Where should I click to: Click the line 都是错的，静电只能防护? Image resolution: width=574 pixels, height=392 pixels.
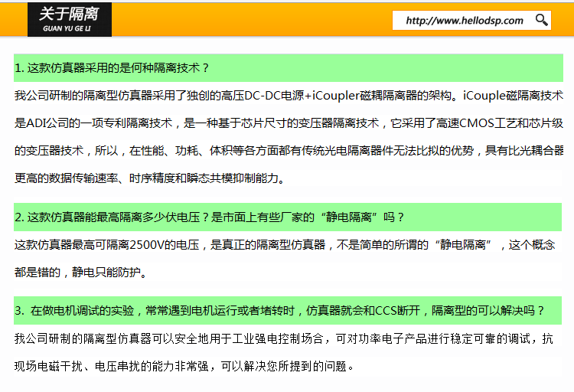click(x=80, y=273)
